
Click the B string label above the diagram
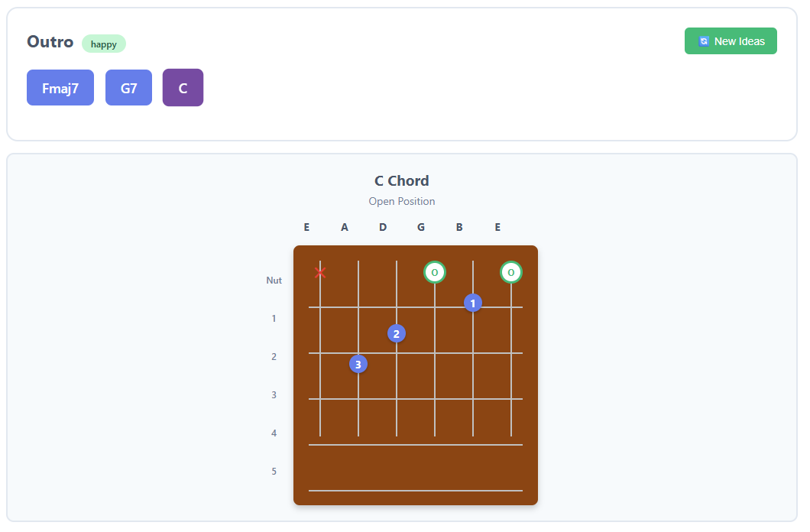[x=459, y=227]
